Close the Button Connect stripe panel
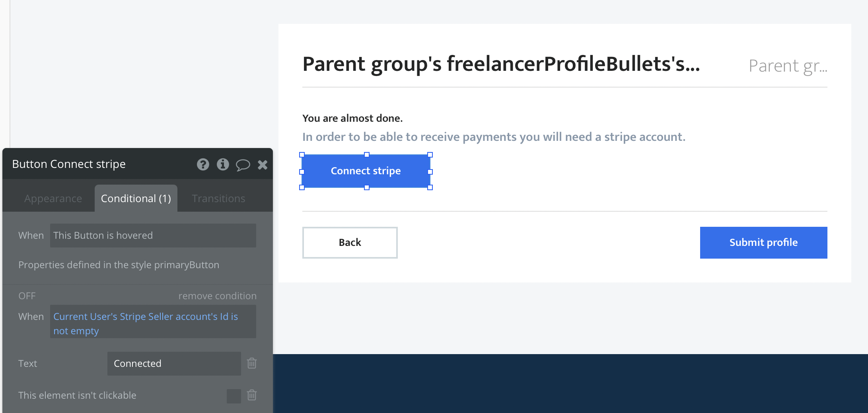Image resolution: width=868 pixels, height=413 pixels. (263, 165)
